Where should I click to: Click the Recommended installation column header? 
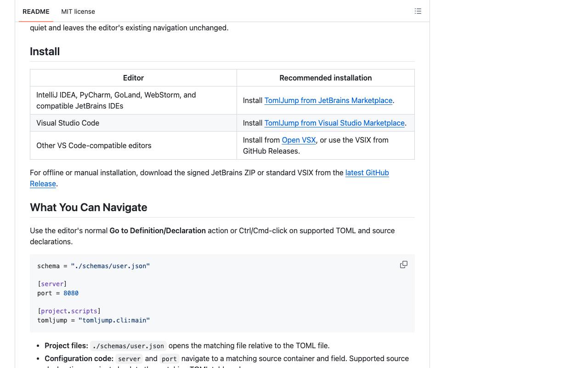coord(326,78)
